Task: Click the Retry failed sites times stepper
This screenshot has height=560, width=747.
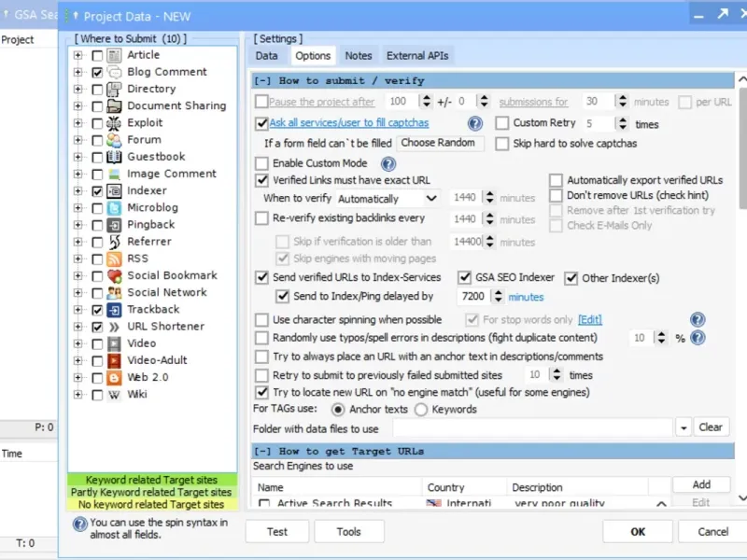Action: (x=557, y=375)
